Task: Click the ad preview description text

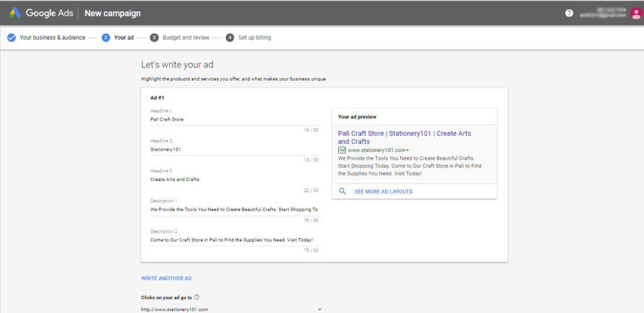Action: click(x=409, y=166)
